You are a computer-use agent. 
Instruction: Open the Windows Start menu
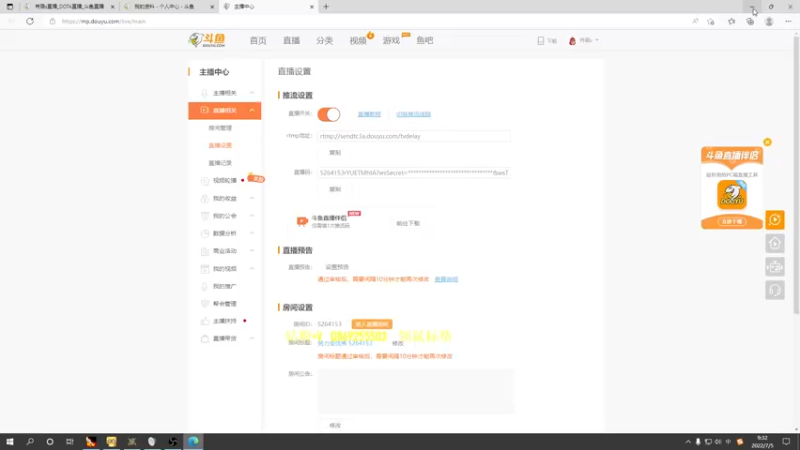tap(10, 442)
